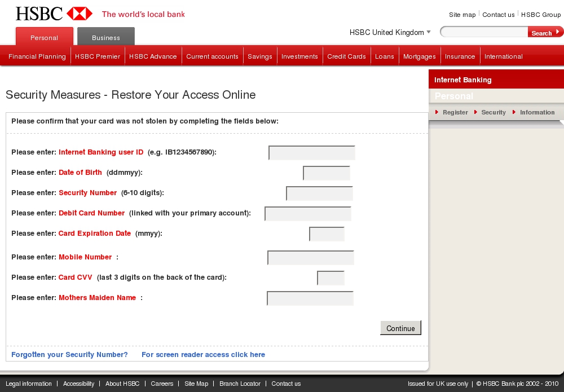Open the Mortgages menu item

pyautogui.click(x=420, y=56)
